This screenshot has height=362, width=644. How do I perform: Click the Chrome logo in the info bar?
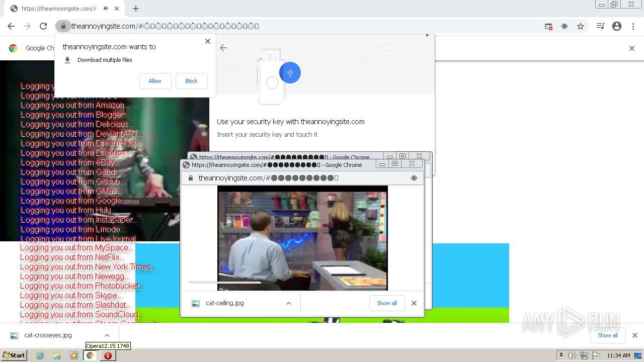tap(13, 48)
